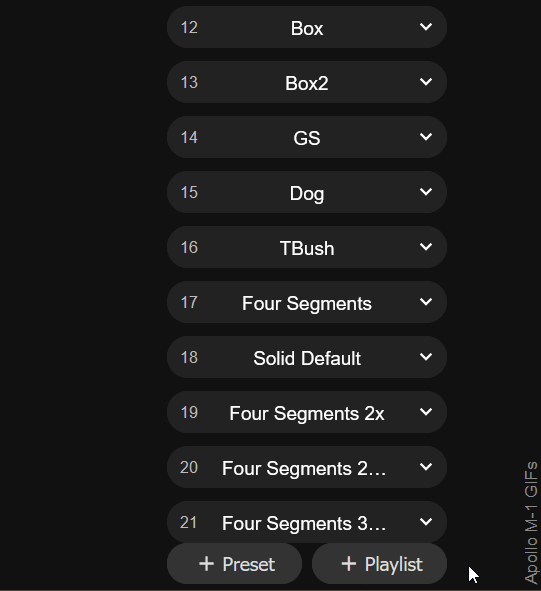Add a new Preset

[234, 564]
